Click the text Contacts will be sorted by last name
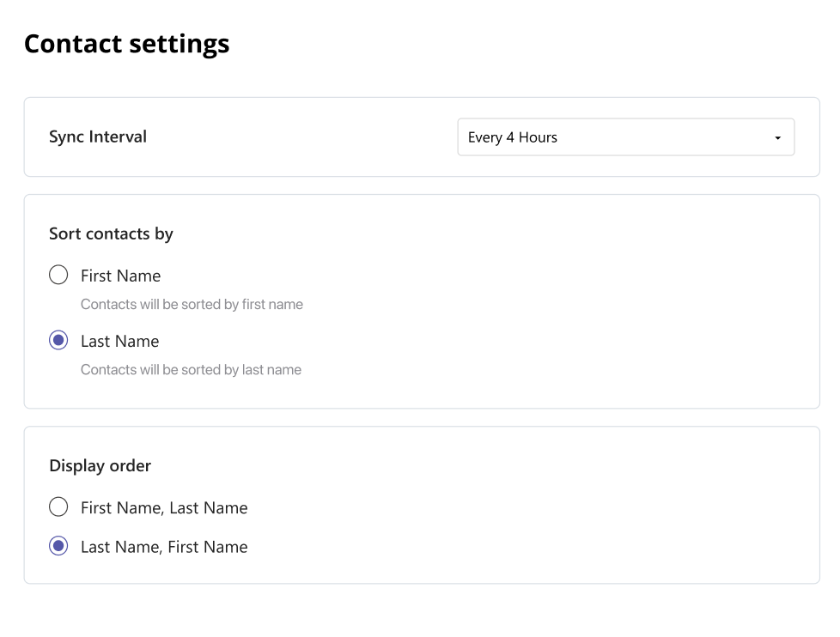Viewport: 840px width, 637px height. pos(191,369)
